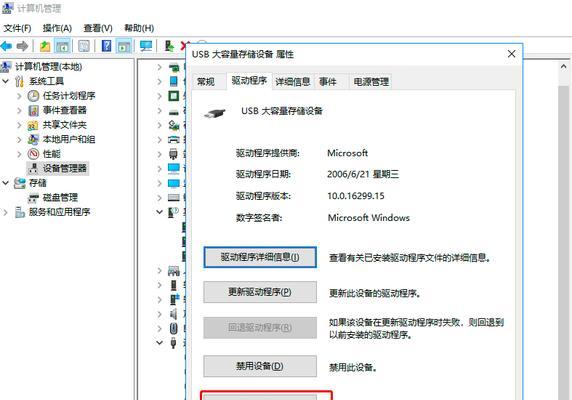This screenshot has height=400, width=572.
Task: Select Device Manager in the left tree
Action: 65,168
